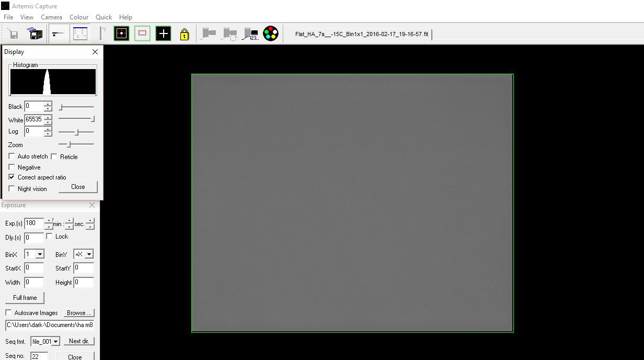Toggle the Negative checkbox
This screenshot has height=360, width=644.
(x=12, y=167)
